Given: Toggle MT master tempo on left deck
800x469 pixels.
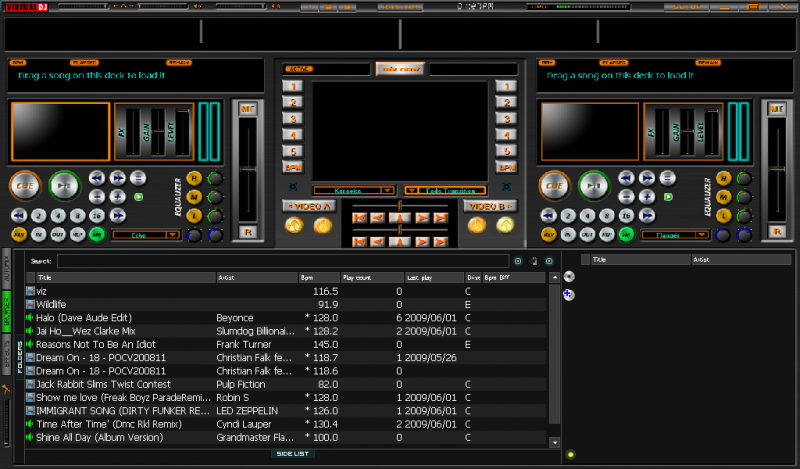Looking at the screenshot, I should pos(247,109).
